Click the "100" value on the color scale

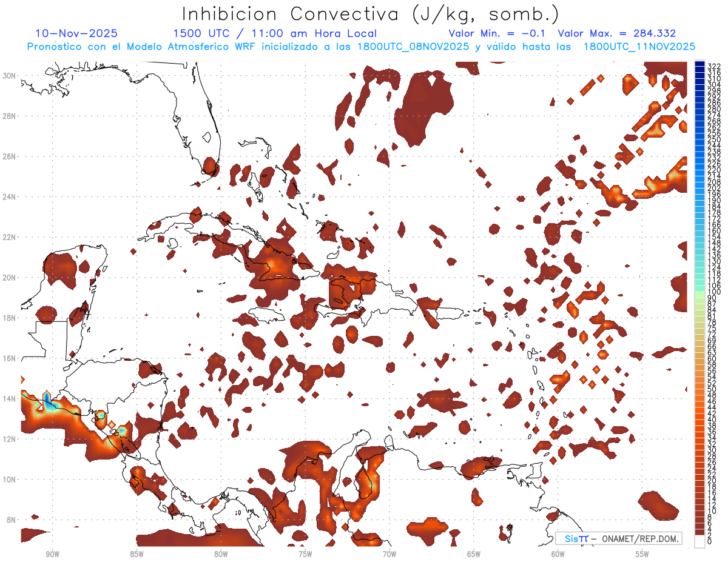click(713, 292)
